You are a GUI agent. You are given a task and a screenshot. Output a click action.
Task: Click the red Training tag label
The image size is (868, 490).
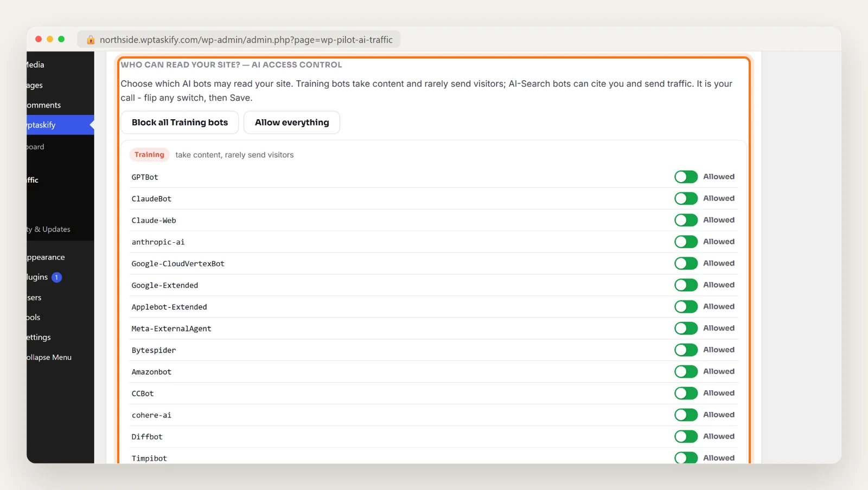(x=149, y=154)
